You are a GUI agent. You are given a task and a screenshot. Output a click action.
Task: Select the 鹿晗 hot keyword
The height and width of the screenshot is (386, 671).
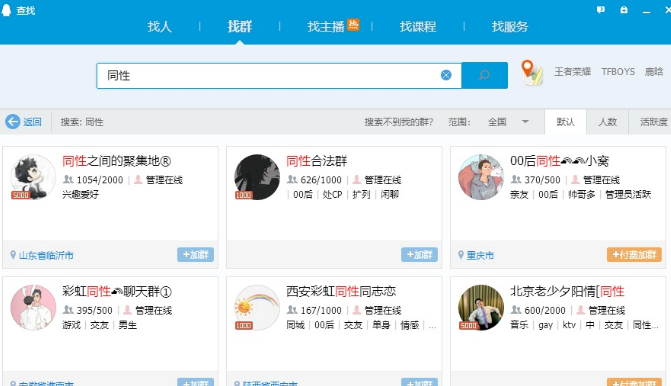654,71
